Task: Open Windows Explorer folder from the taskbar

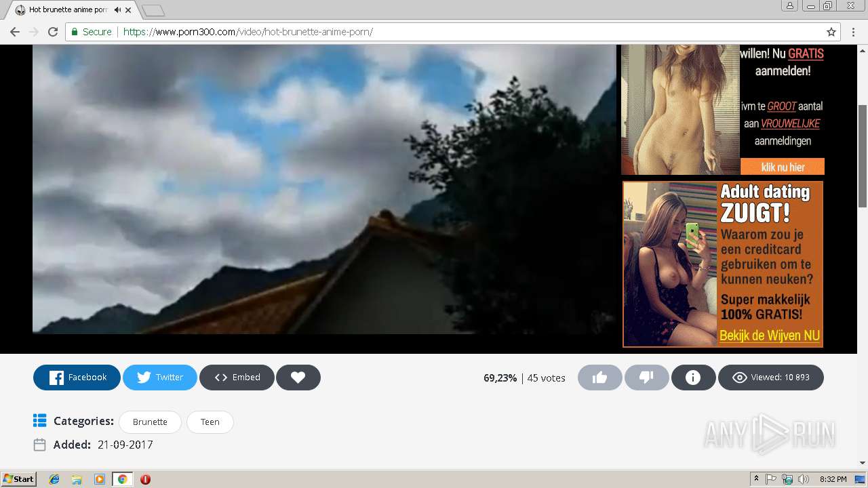Action: [x=77, y=479]
